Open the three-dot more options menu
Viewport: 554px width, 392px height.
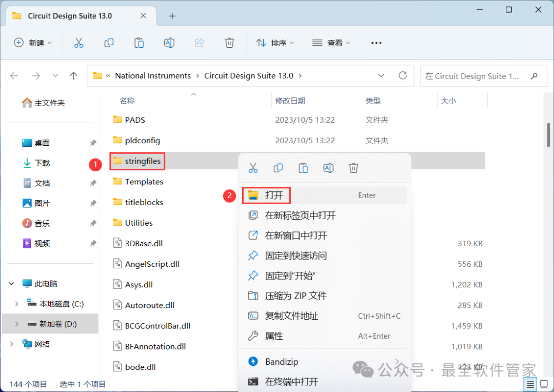click(377, 43)
